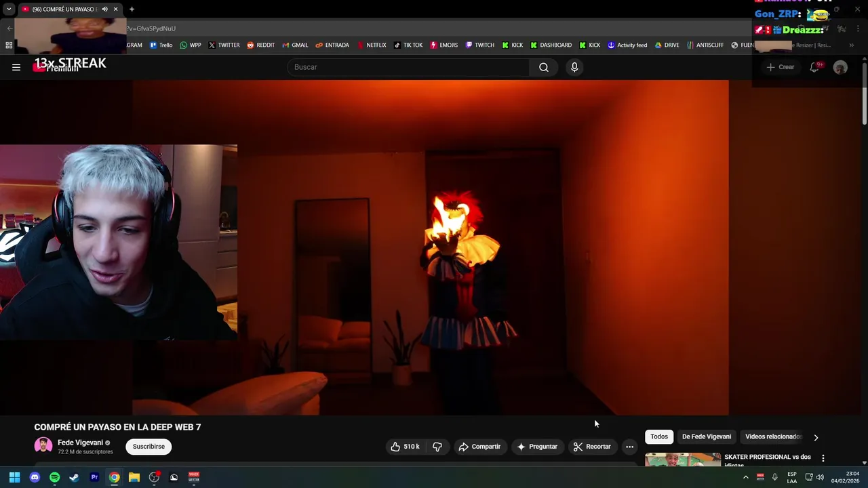868x488 pixels.
Task: Focus the Buscar search field
Action: click(x=408, y=67)
